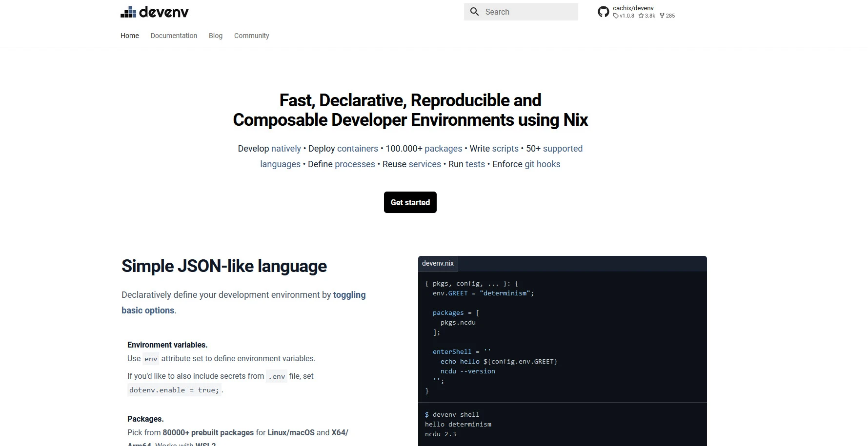
Task: Click the .env inline code
Action: point(277,376)
